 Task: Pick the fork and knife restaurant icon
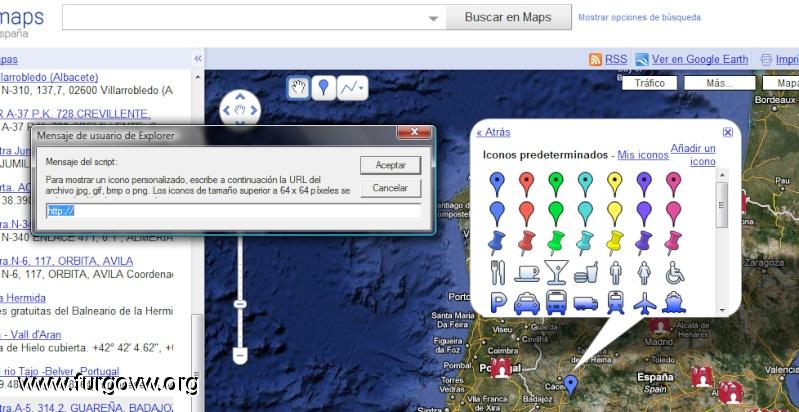[x=497, y=272]
